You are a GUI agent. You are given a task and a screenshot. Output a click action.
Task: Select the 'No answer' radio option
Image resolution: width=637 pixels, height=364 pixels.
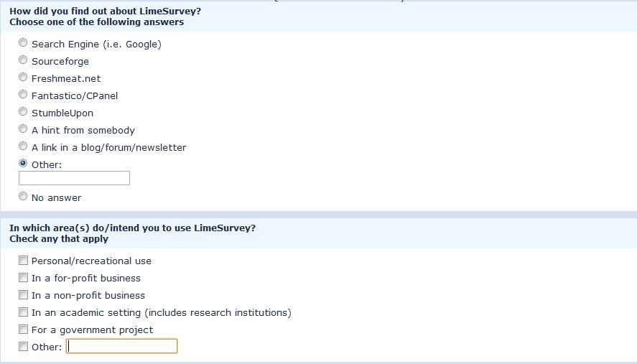pos(23,197)
